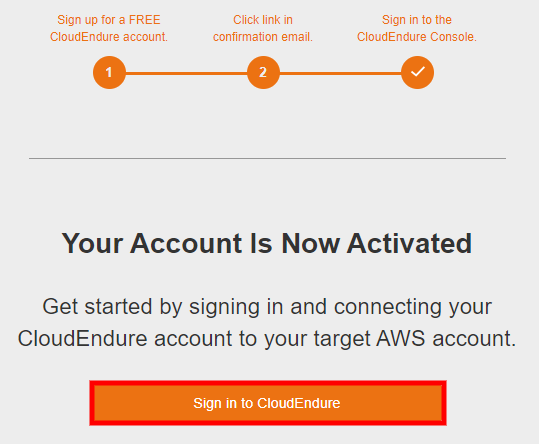
Task: Click the word 'Activated' in the heading
Action: pos(409,243)
